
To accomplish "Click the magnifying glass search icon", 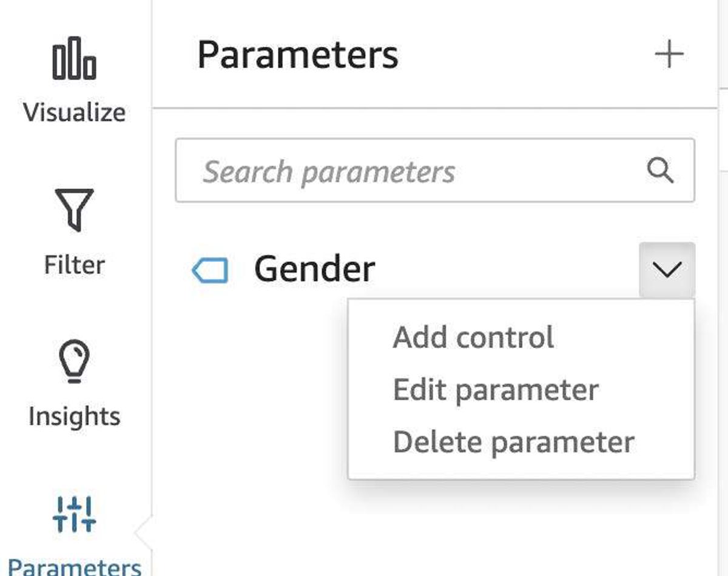I will 660,171.
